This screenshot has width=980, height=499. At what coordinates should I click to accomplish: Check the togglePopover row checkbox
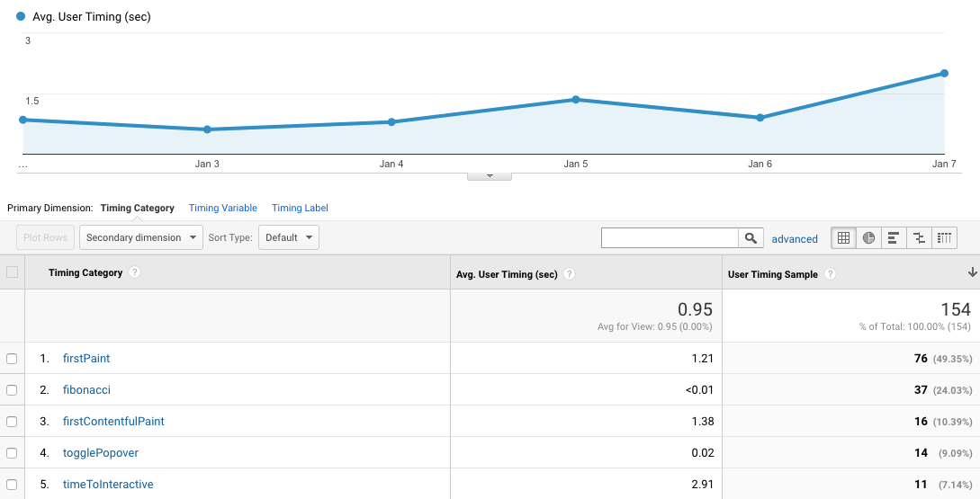point(12,453)
